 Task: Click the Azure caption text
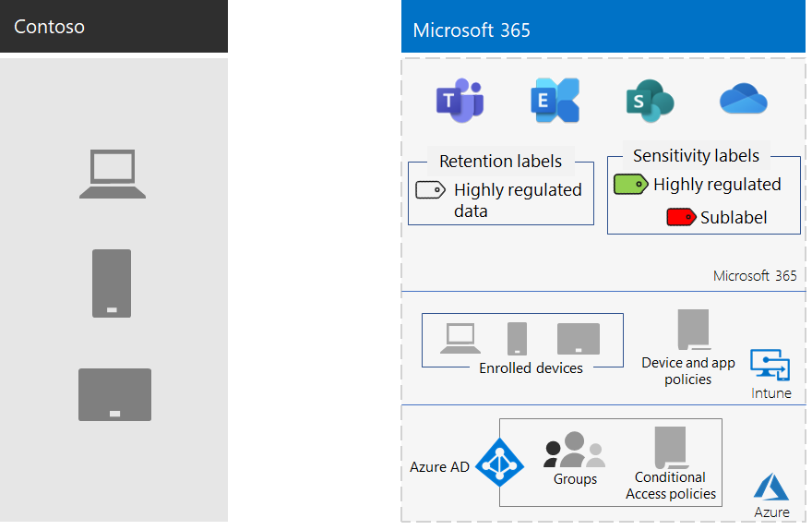tap(771, 512)
